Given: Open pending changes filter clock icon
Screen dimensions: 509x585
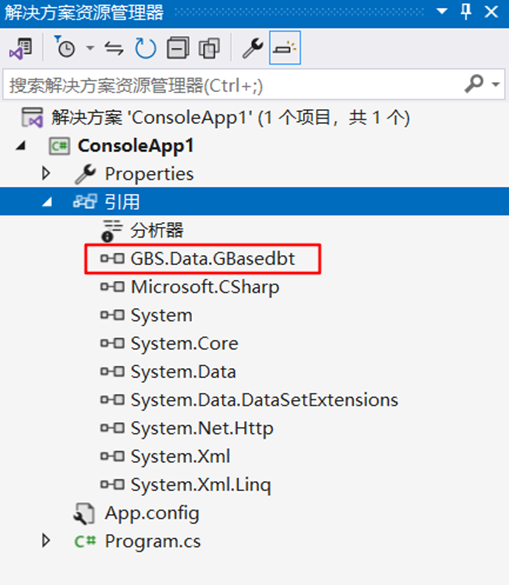Looking at the screenshot, I should click(x=65, y=47).
